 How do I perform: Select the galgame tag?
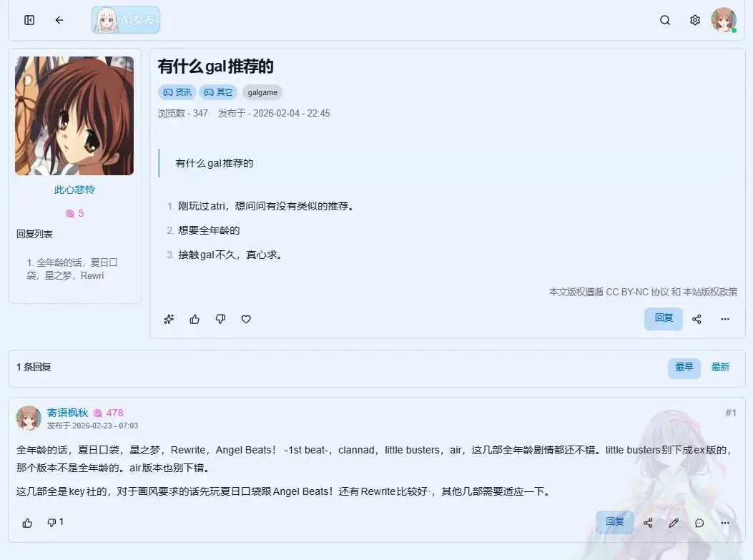[x=262, y=92]
